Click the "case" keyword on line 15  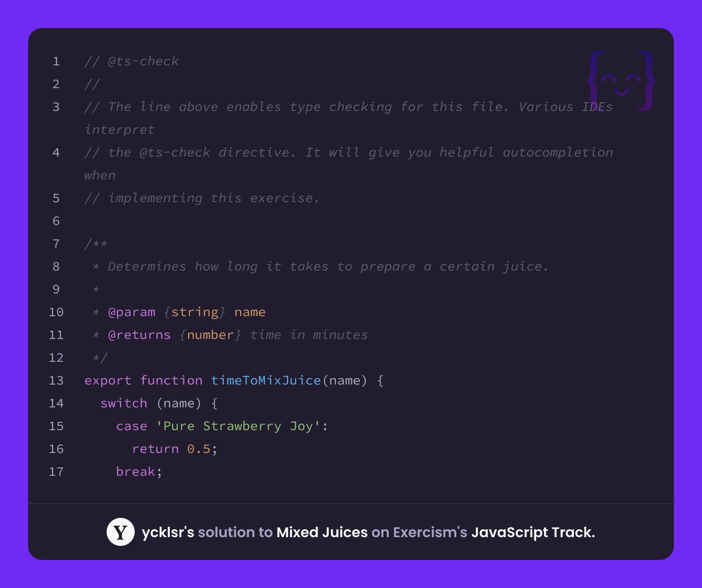132,426
